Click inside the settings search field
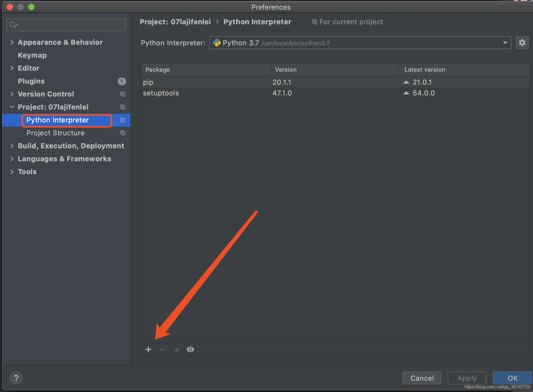 click(66, 25)
